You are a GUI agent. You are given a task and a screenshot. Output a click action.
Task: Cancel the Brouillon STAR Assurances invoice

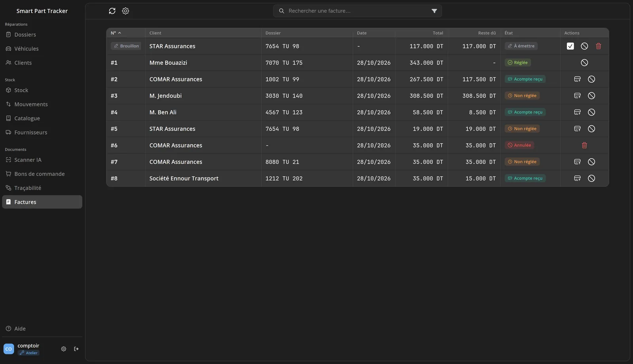(x=584, y=46)
